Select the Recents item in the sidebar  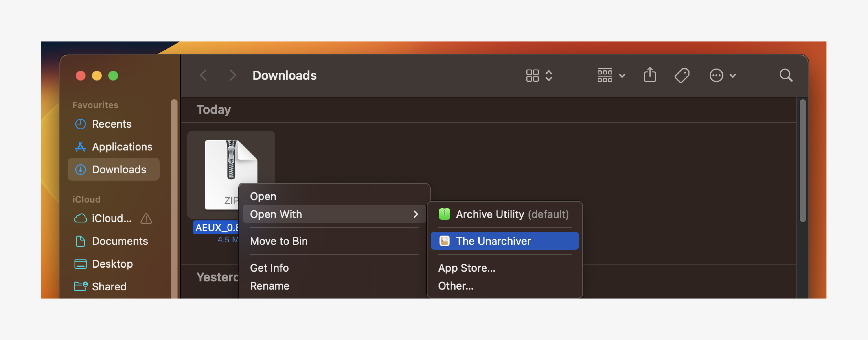click(112, 124)
